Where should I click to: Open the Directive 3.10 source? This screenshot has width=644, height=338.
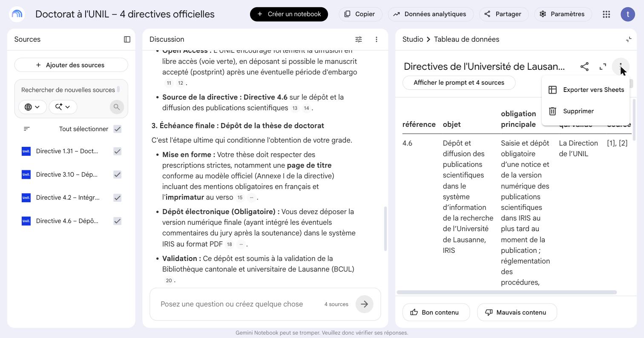(x=67, y=175)
